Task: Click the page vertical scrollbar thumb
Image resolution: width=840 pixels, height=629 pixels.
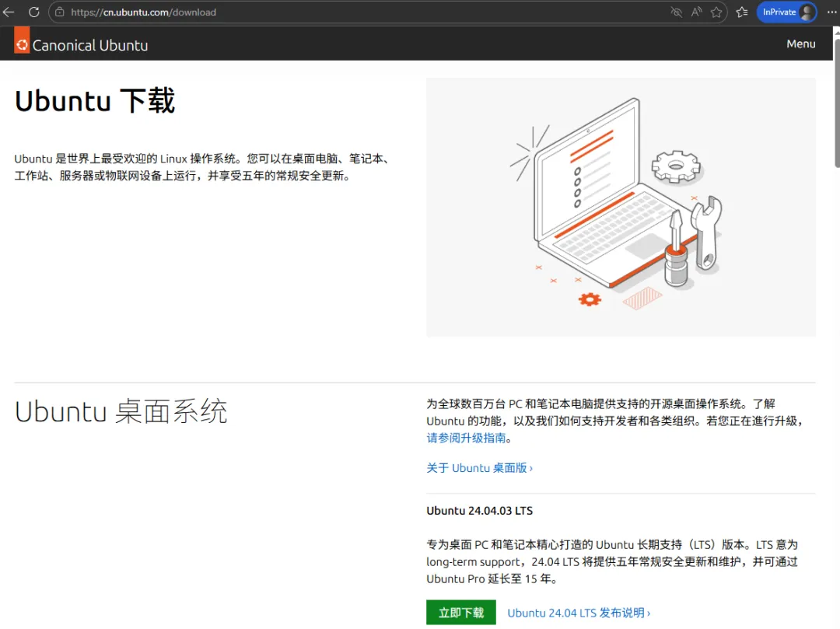Action: (x=836, y=102)
